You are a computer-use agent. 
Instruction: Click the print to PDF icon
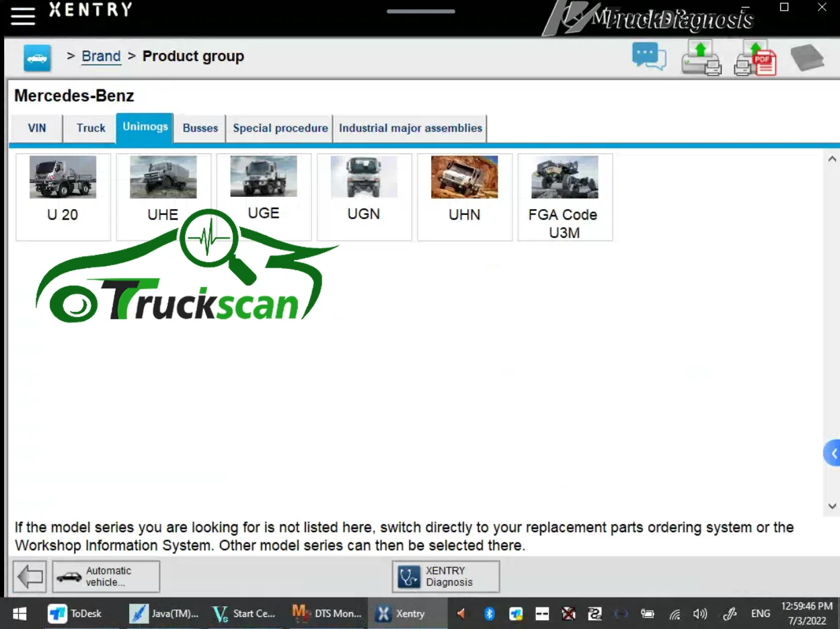point(755,58)
